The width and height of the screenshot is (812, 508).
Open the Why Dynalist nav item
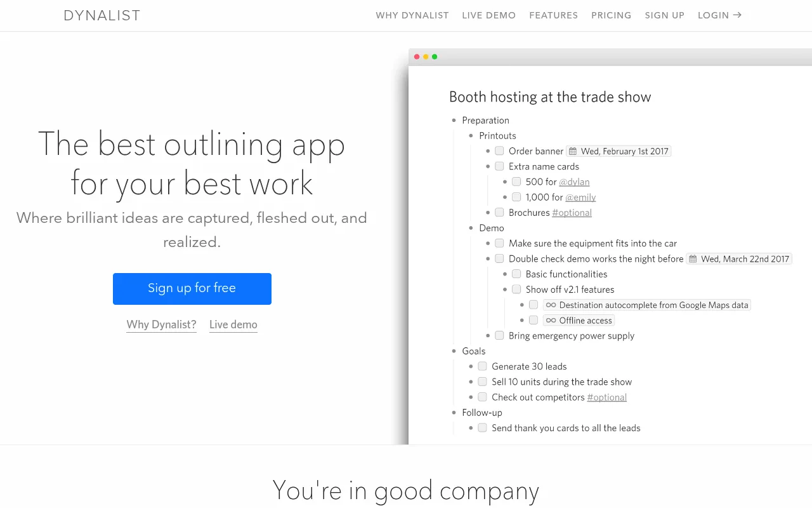point(412,15)
